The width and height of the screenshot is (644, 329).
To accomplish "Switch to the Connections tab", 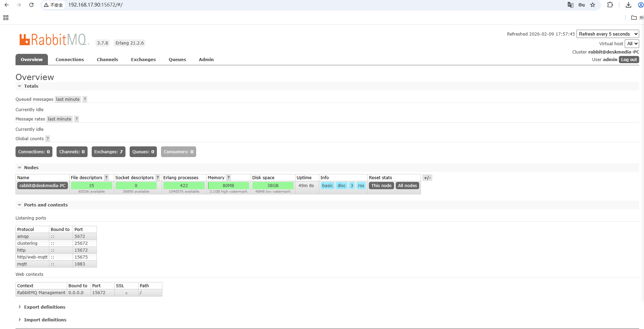I will coord(70,60).
